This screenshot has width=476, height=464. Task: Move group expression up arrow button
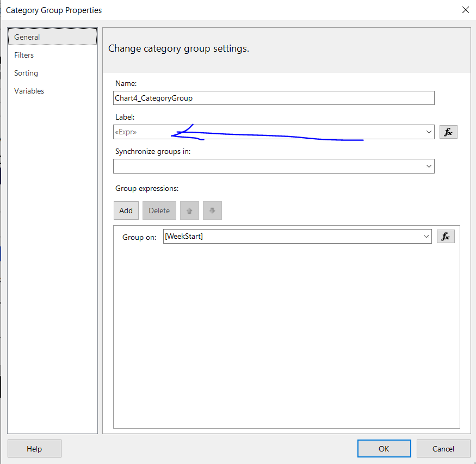point(189,211)
